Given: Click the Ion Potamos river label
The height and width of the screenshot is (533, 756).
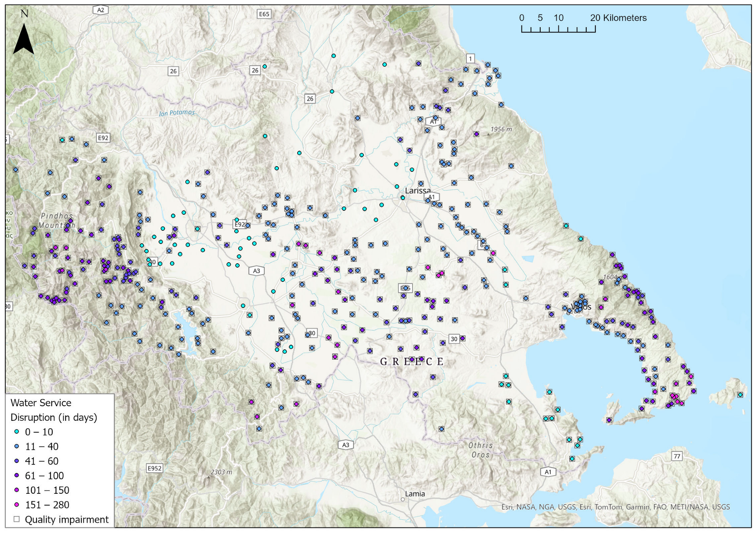Looking at the screenshot, I should point(177,113).
